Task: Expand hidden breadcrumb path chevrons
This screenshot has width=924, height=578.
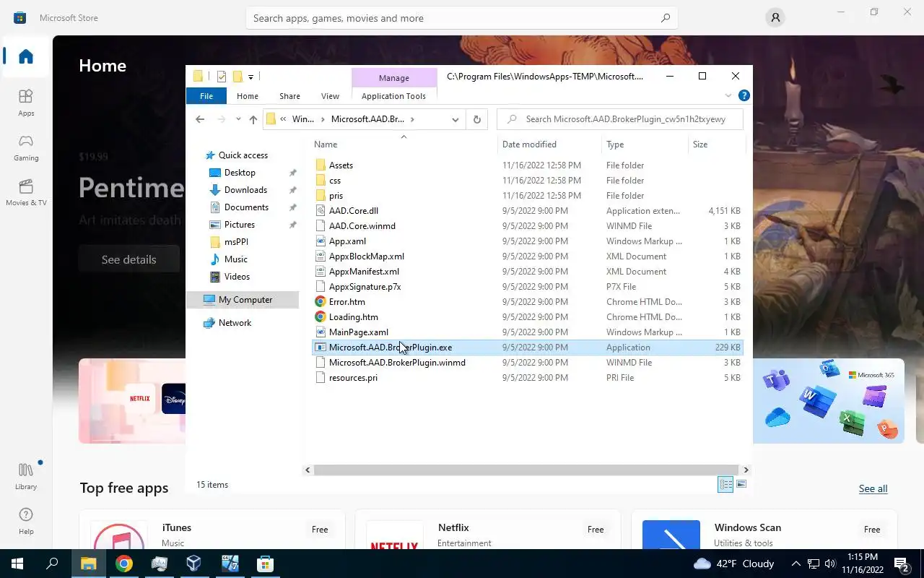Action: (x=283, y=119)
